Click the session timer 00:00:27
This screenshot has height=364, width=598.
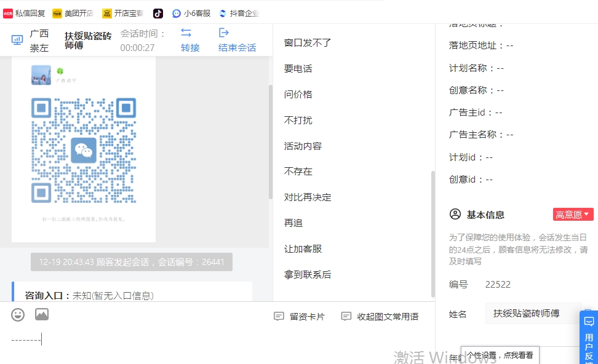point(137,48)
